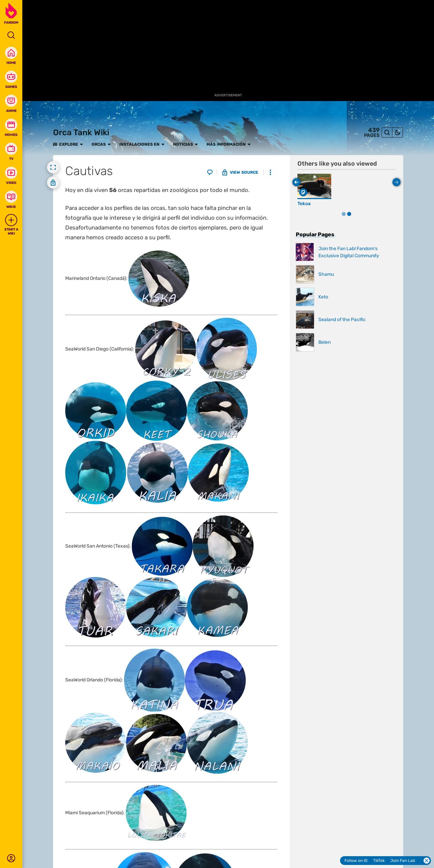Open the Keto popular page

coord(323,297)
